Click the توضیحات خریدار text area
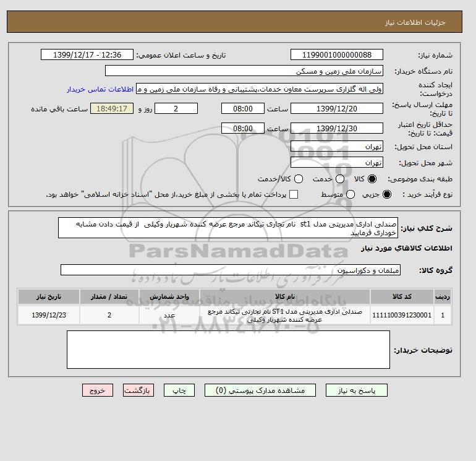This screenshot has width=476, height=461. coord(228,350)
